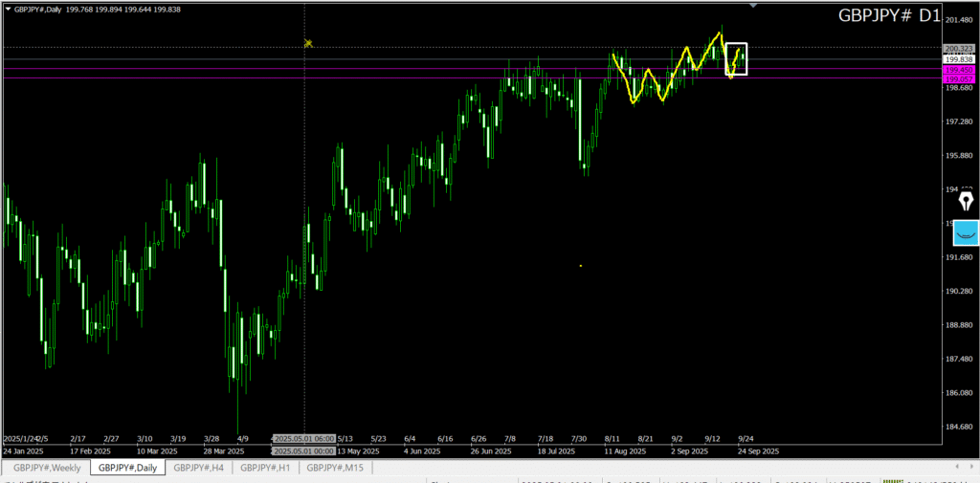Open the GBPJPY#,Daily one-click trading arrow
This screenshot has height=483, width=980.
click(x=9, y=9)
